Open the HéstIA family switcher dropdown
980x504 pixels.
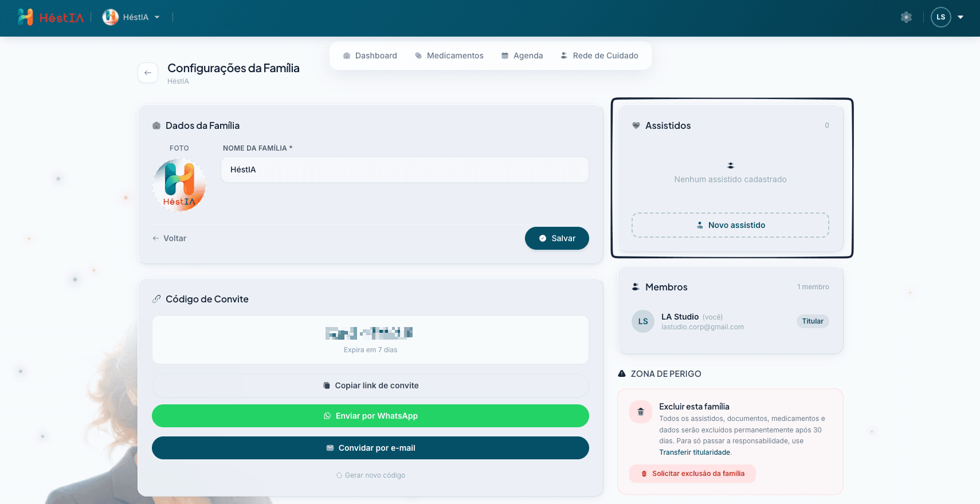coord(131,17)
